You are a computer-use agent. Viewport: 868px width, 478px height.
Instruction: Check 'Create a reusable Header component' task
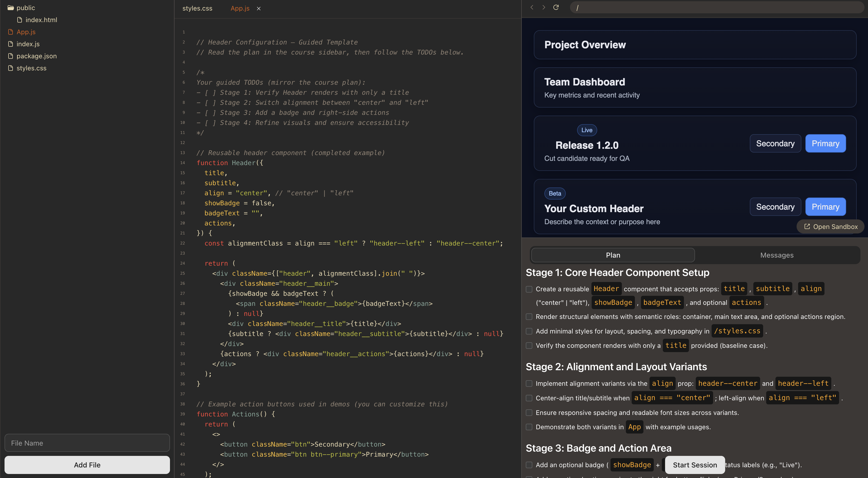[529, 289]
